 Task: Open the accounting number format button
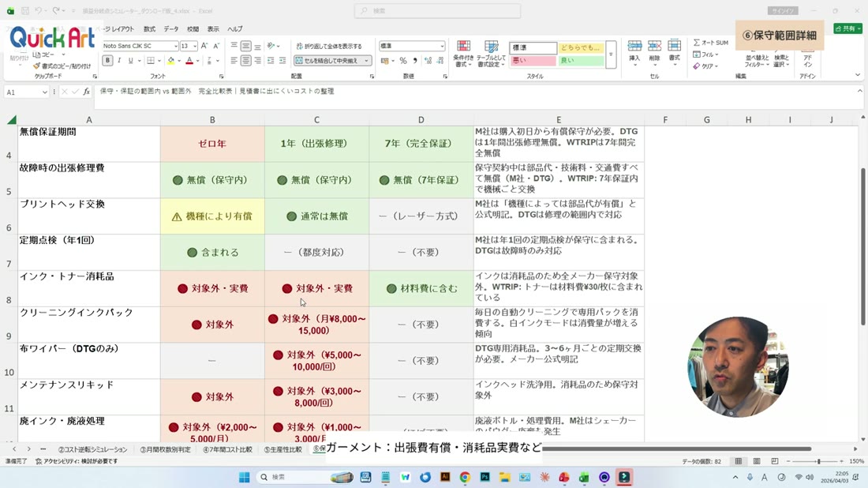(x=387, y=60)
